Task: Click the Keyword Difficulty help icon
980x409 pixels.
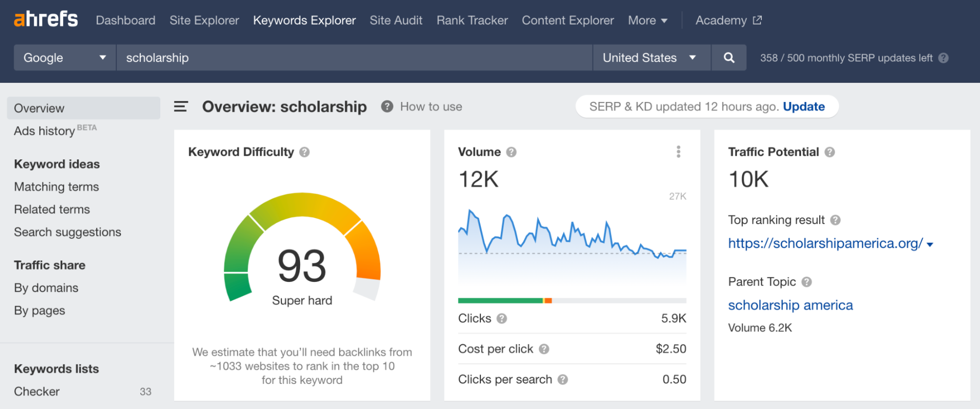Action: pos(304,152)
